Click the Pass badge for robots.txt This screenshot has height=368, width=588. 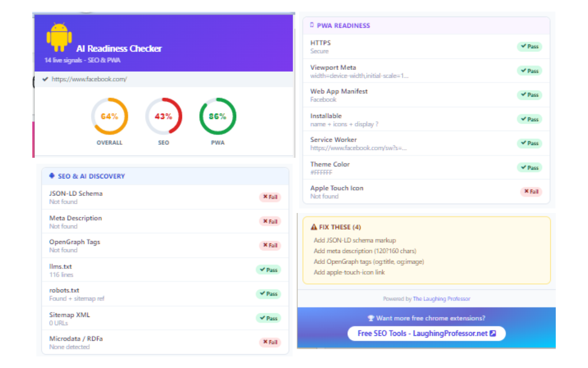point(268,294)
